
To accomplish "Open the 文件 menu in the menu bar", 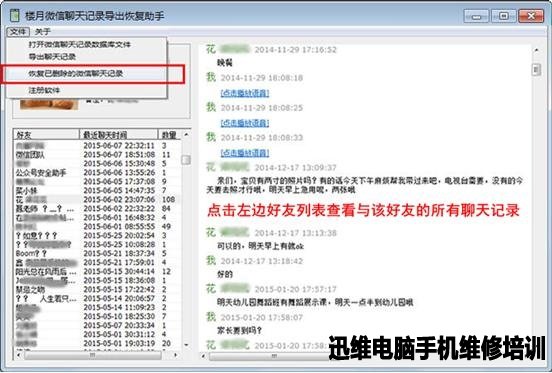I will [18, 32].
